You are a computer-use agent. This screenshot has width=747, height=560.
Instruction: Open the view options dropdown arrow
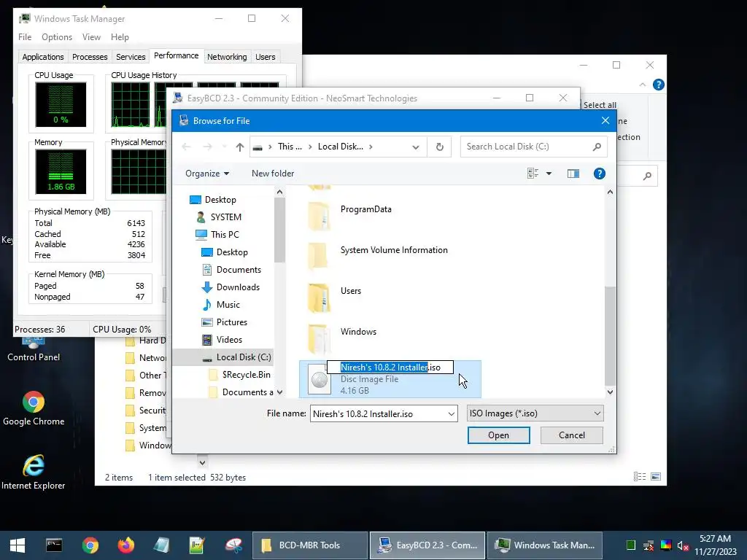pos(549,174)
